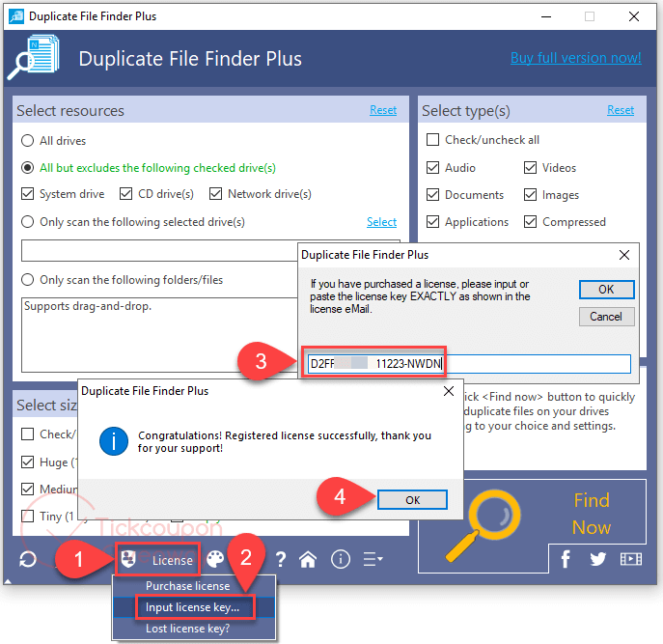The width and height of the screenshot is (663, 644).
Task: Toggle the Huge size checkbox
Action: click(x=27, y=462)
